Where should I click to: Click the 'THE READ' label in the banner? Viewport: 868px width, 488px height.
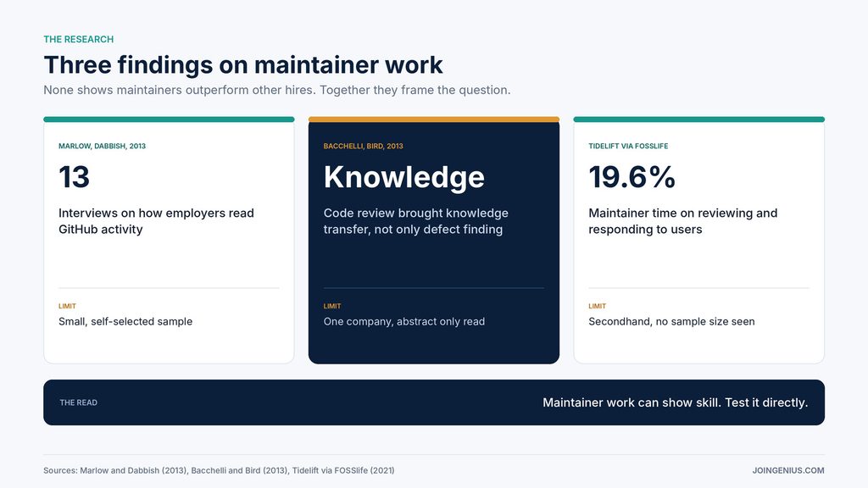[x=79, y=402]
